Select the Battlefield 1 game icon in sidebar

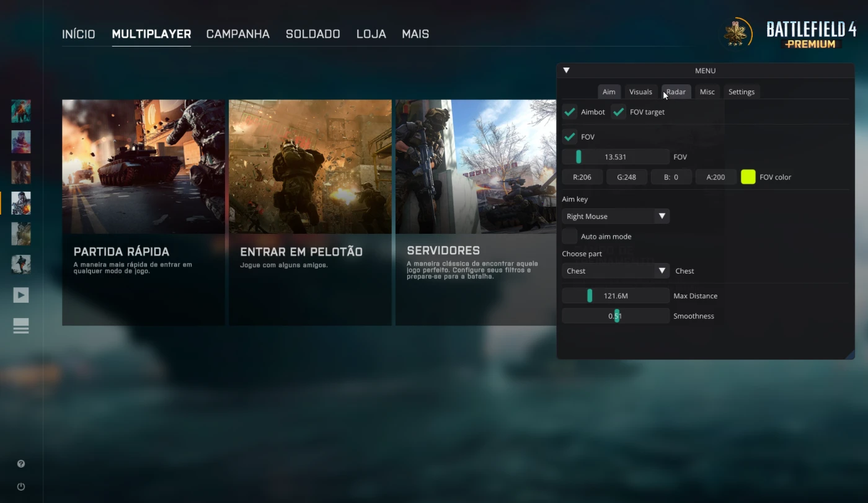coord(21,172)
